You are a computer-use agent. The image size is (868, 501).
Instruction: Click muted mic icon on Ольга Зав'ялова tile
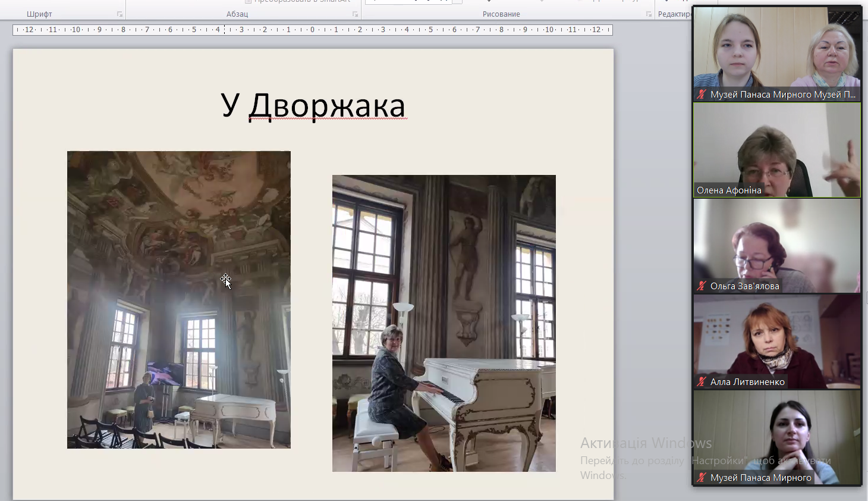click(x=702, y=286)
